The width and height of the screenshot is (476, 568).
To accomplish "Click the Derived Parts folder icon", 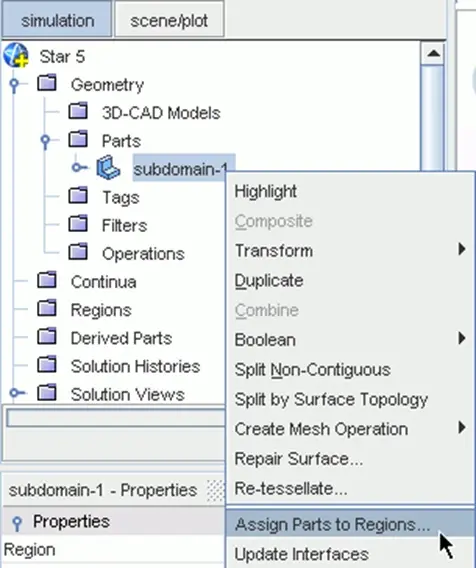I will 47,337.
